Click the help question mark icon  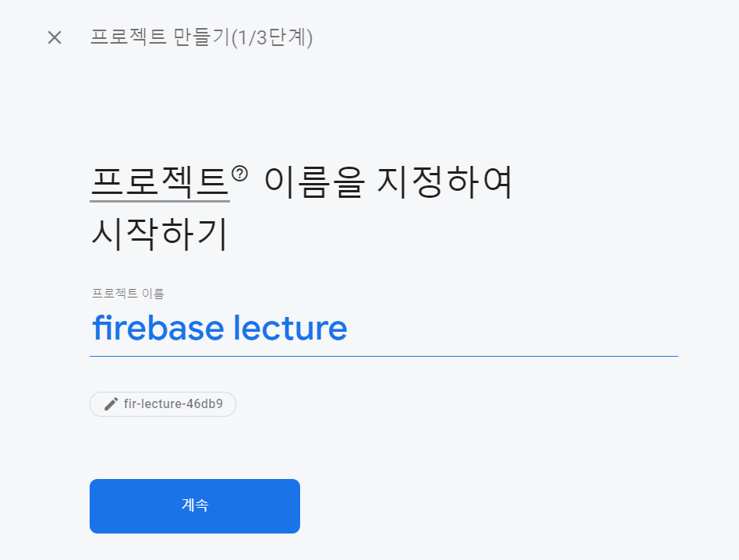click(x=239, y=173)
